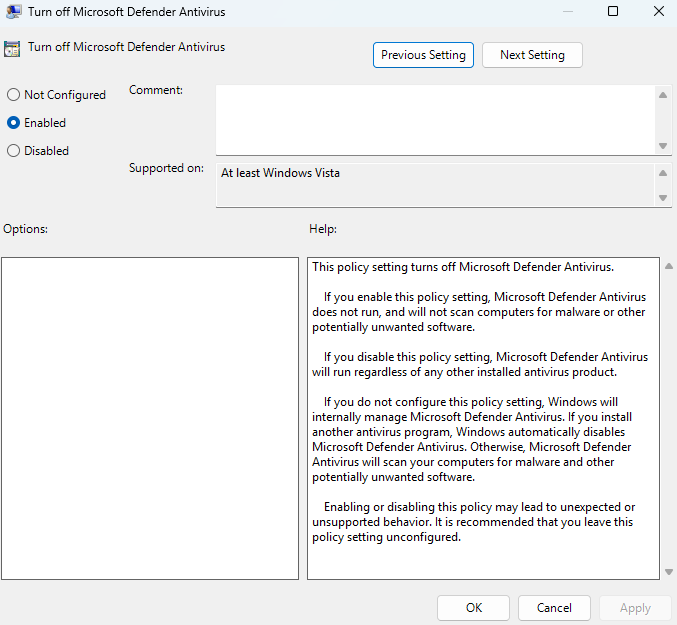Click the Comment box scroll up arrow
Image resolution: width=677 pixels, height=625 pixels.
(x=663, y=95)
